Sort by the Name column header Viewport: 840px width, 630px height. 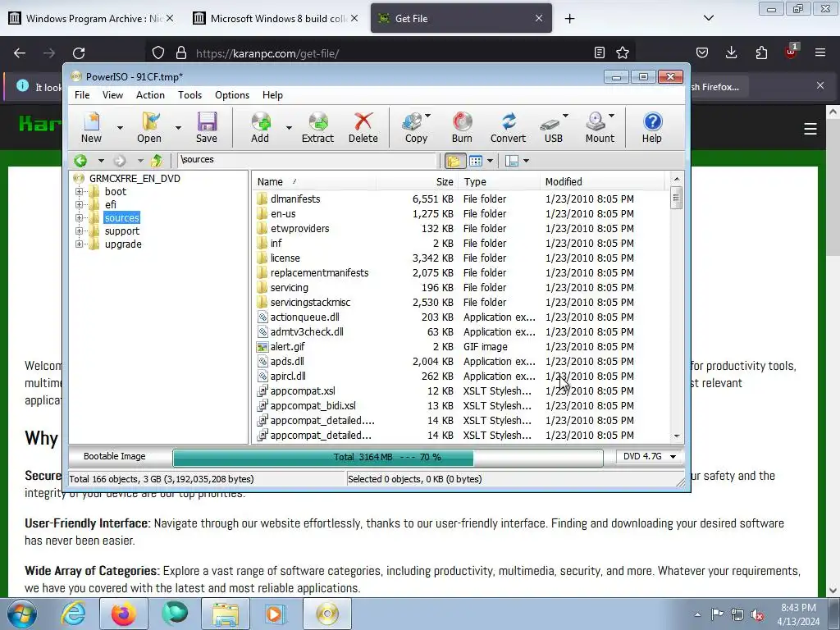click(314, 181)
